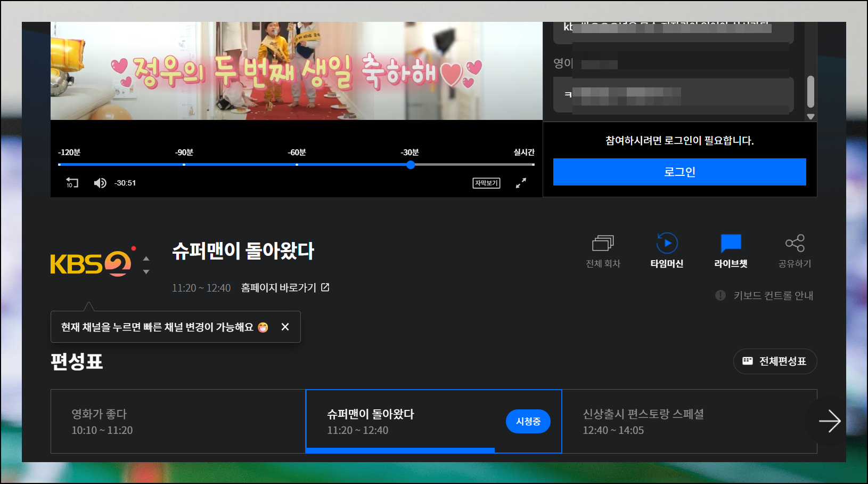
Task: Switch to previous channel with up arrow
Action: click(146, 258)
